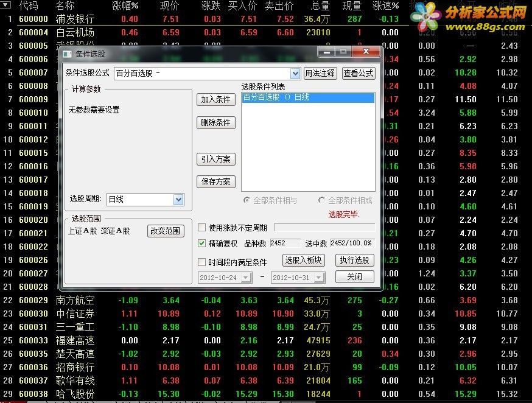Screen dimensions: 532x403
Task: Sort by the 现量 column header
Action: tap(352, 5)
